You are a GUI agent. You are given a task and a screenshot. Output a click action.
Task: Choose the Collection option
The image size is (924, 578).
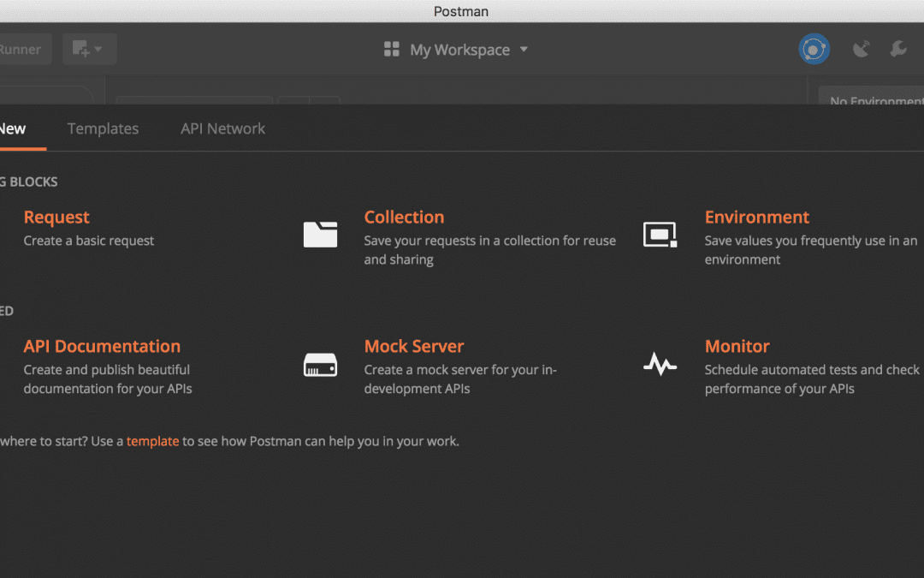tap(404, 217)
